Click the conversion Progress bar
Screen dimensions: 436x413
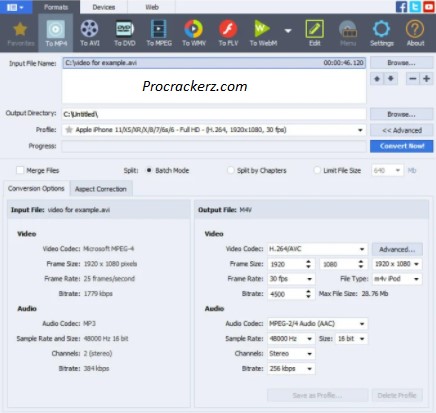tap(214, 146)
